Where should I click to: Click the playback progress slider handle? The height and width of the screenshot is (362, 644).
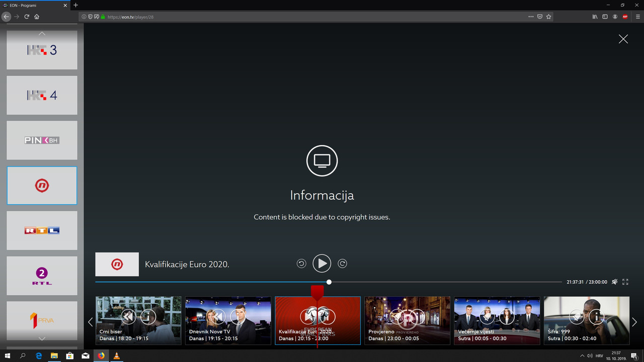click(x=329, y=282)
